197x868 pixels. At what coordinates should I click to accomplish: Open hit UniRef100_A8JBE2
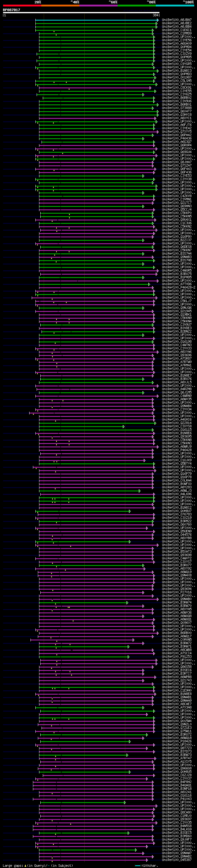click(x=177, y=23)
